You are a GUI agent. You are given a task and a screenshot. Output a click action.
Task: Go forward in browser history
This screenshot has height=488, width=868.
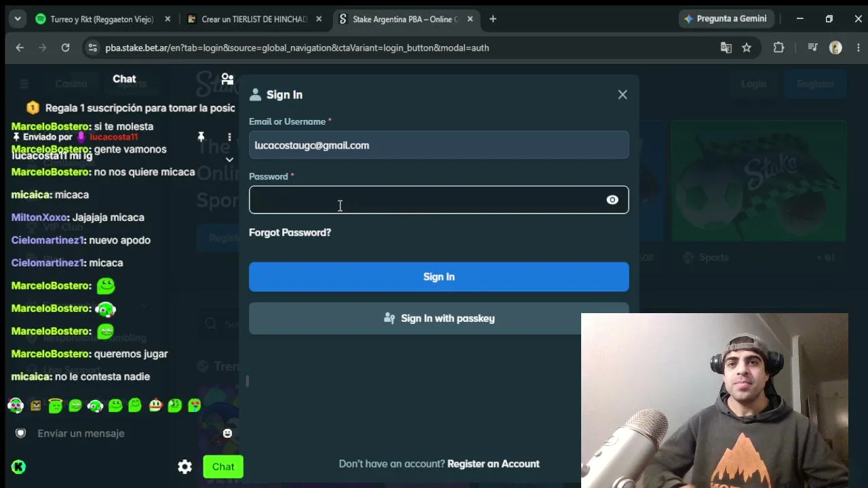pos(42,47)
